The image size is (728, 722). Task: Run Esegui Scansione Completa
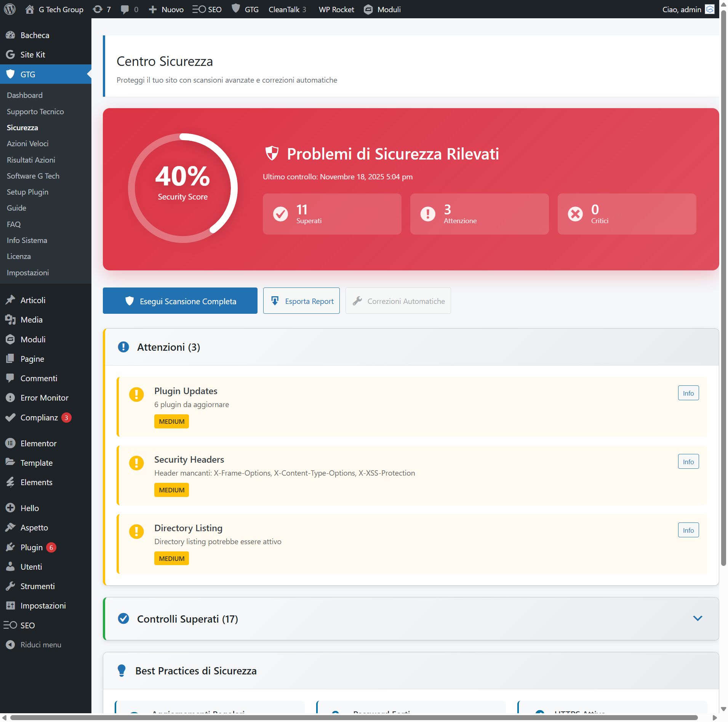click(x=180, y=301)
